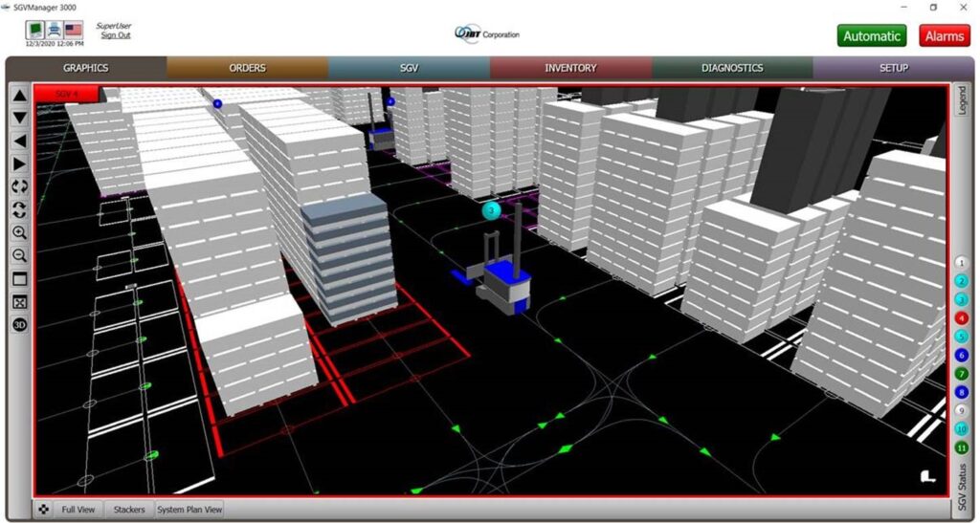The width and height of the screenshot is (980, 523).
Task: Select the System Plan View button
Action: coord(189,510)
